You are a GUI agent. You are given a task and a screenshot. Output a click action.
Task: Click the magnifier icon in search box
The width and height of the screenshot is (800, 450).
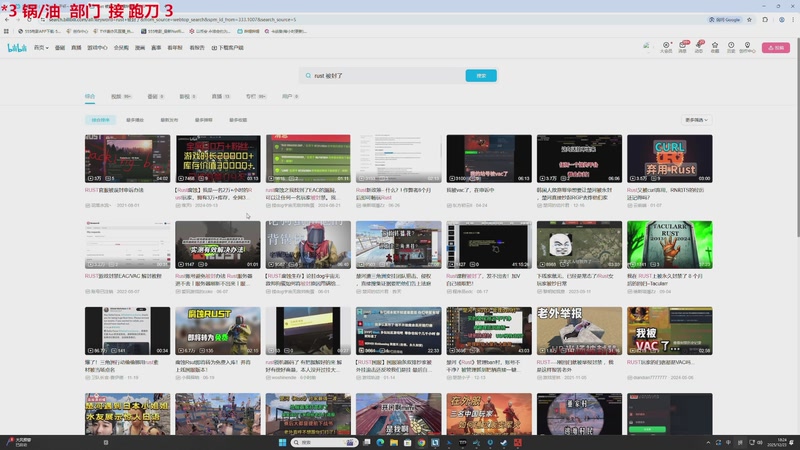(x=308, y=76)
